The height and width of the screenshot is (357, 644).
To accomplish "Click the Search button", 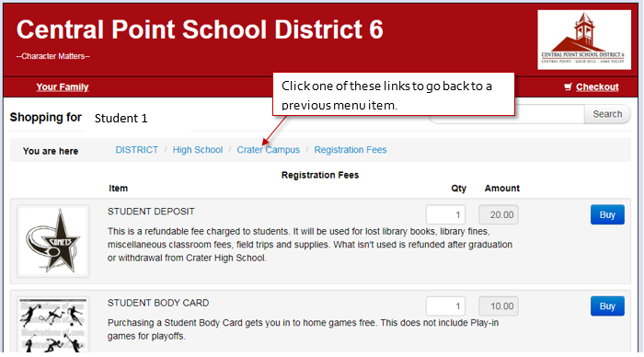I will [607, 114].
